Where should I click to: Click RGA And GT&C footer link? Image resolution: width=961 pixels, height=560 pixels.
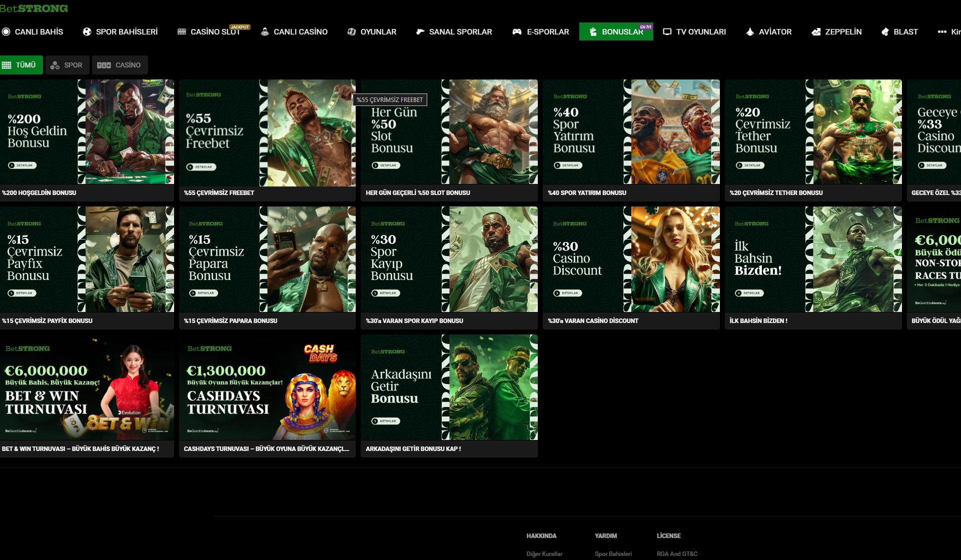[677, 554]
